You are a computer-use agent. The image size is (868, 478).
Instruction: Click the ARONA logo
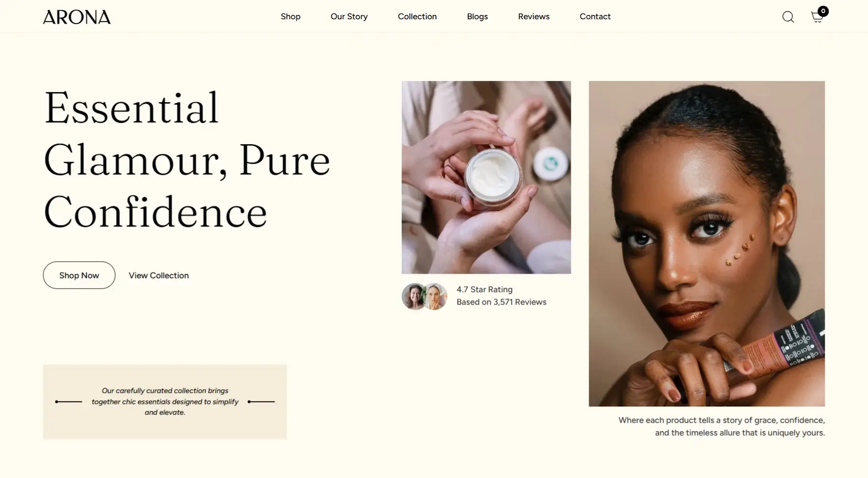pyautogui.click(x=77, y=17)
